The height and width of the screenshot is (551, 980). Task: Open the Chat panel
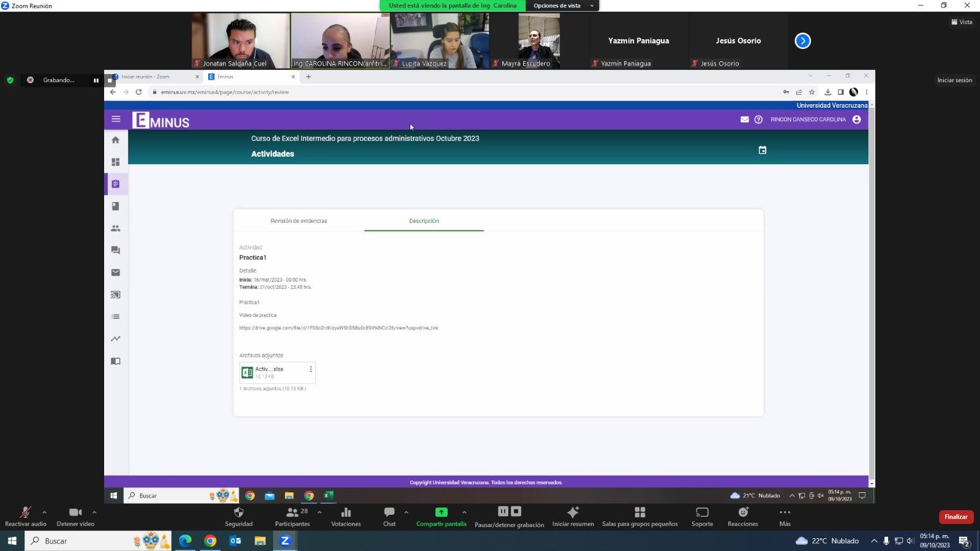(x=389, y=512)
